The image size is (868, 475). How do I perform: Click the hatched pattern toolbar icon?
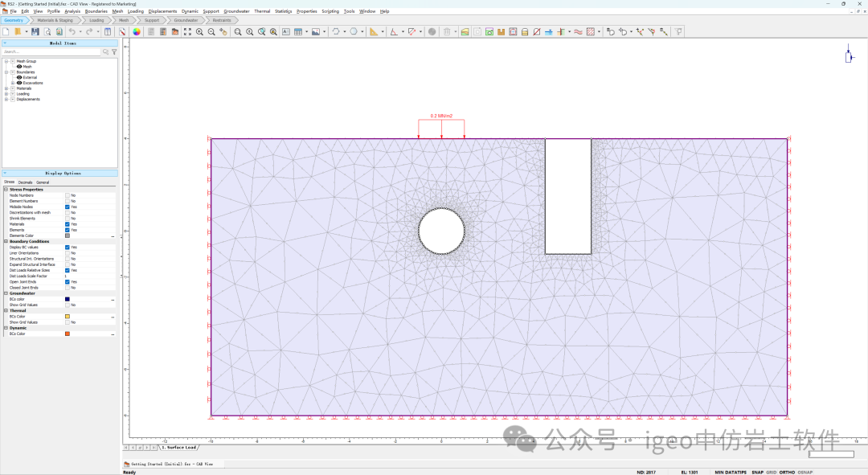(x=591, y=31)
